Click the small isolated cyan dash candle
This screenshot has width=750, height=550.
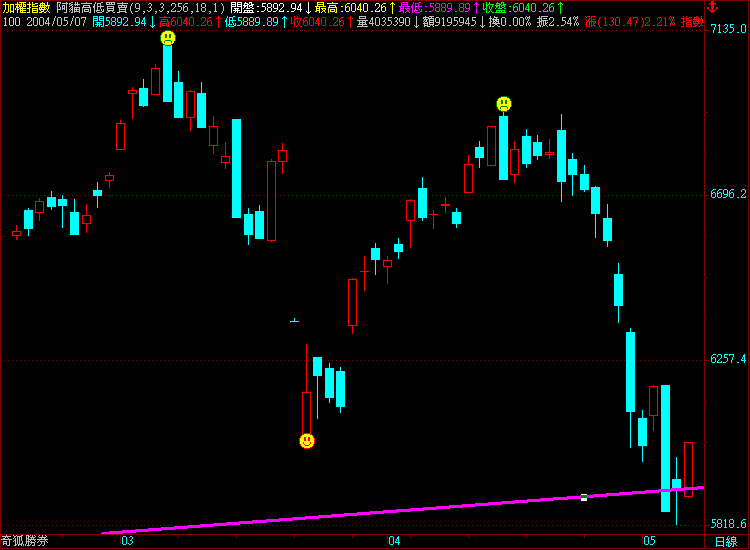tap(295, 320)
